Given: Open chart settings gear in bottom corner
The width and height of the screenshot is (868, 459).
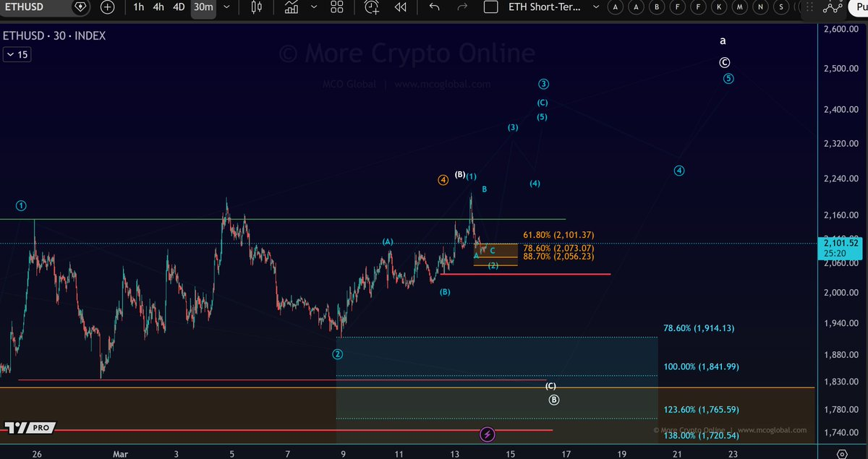Looking at the screenshot, I should (842, 453).
